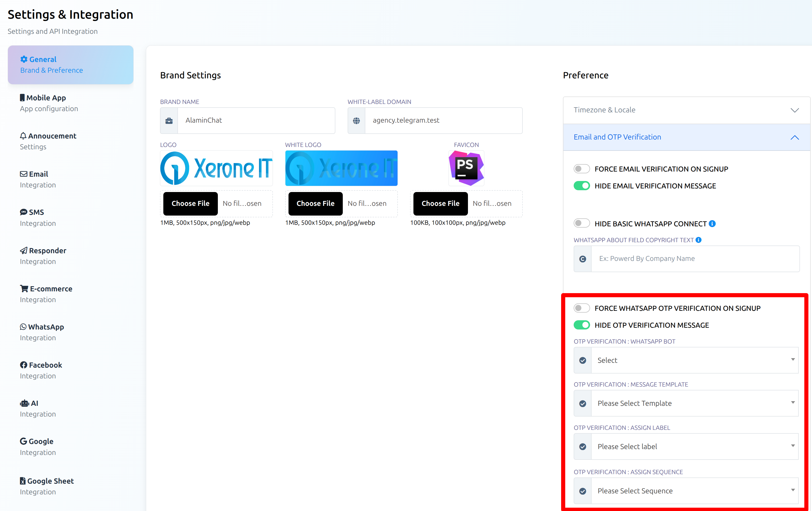
Task: Toggle Force WhatsApp OTP Verification on Signup
Action: click(581, 308)
